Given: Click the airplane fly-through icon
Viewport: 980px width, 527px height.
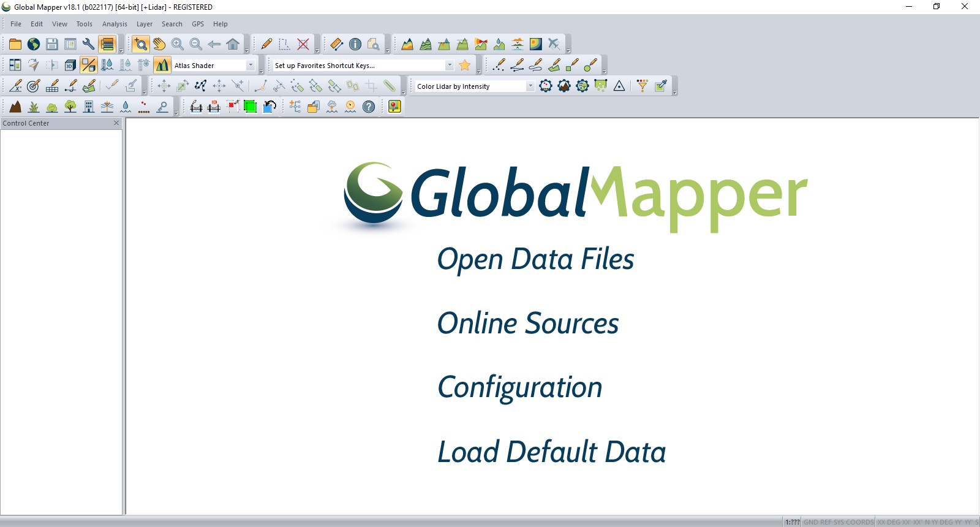Looking at the screenshot, I should pyautogui.click(x=554, y=44).
